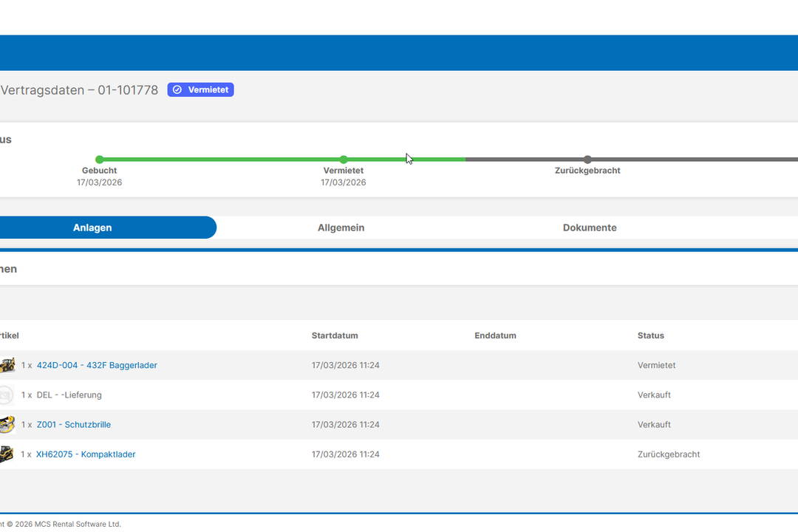Click Zurückgebracht status in Kompaktlader row
Viewport: 798px width, 532px height.
pyautogui.click(x=669, y=454)
